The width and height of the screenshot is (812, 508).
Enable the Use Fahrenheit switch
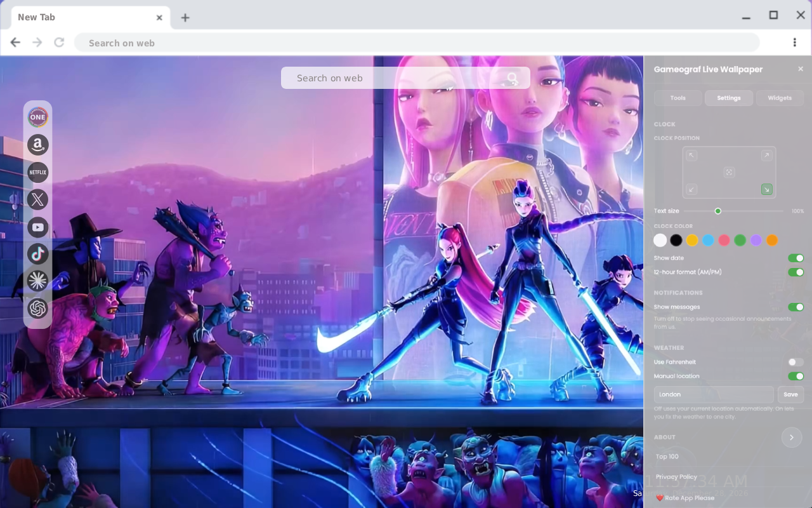pyautogui.click(x=796, y=362)
